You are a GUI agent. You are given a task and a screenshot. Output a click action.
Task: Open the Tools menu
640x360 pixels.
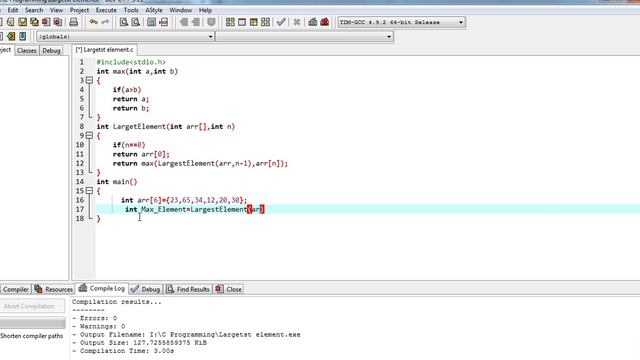coord(131,10)
